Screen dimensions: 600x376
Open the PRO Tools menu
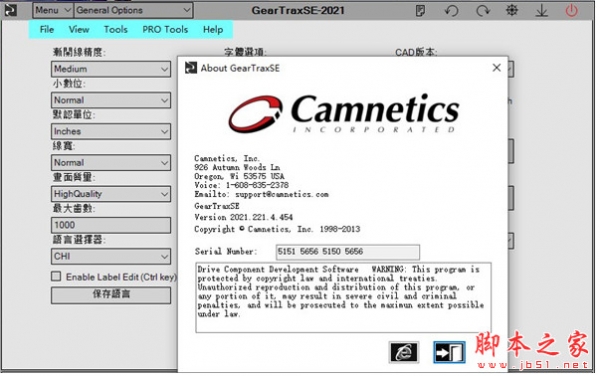click(x=165, y=29)
